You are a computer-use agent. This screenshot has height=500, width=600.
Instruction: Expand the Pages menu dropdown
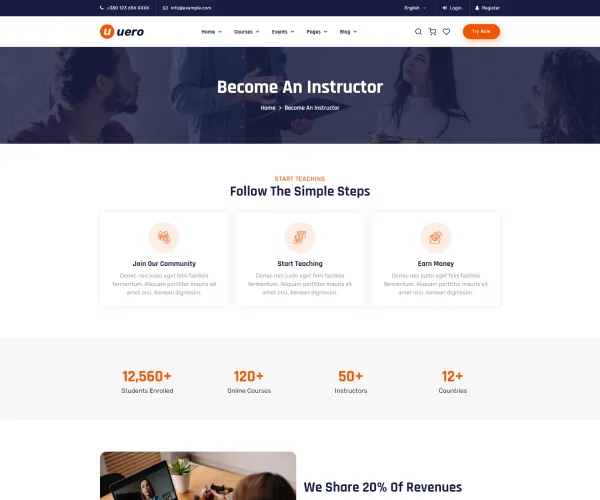tap(317, 32)
